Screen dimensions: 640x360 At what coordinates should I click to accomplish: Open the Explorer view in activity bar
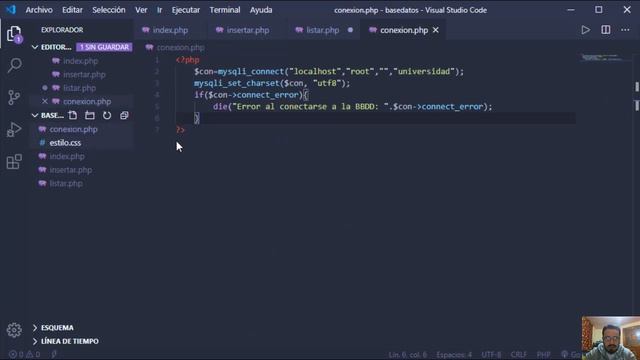click(14, 33)
